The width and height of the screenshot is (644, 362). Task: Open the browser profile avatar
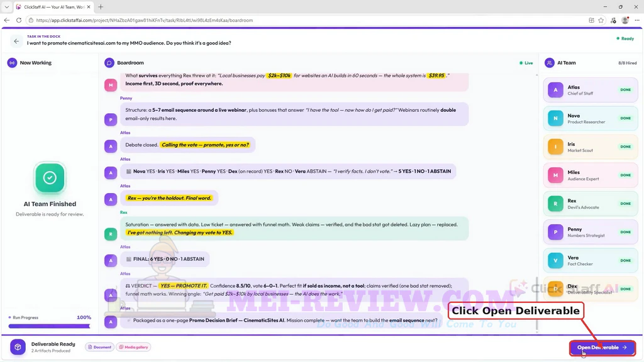(x=625, y=20)
